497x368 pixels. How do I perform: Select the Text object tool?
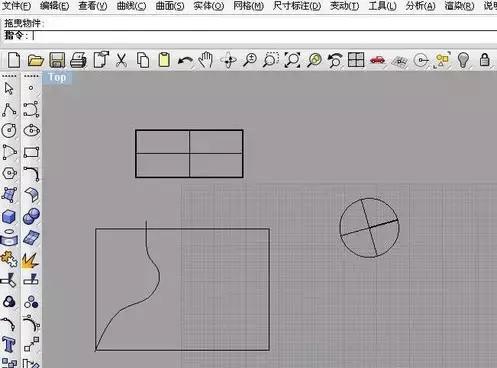point(9,344)
